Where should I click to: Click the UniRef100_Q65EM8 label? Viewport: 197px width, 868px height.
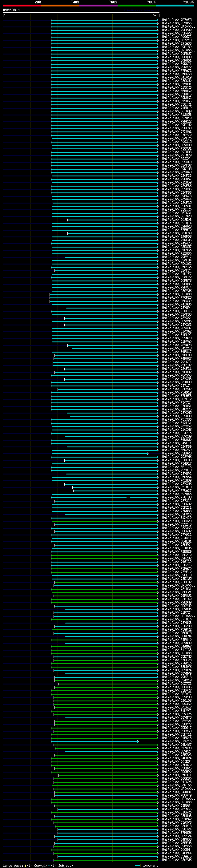click(x=177, y=843)
